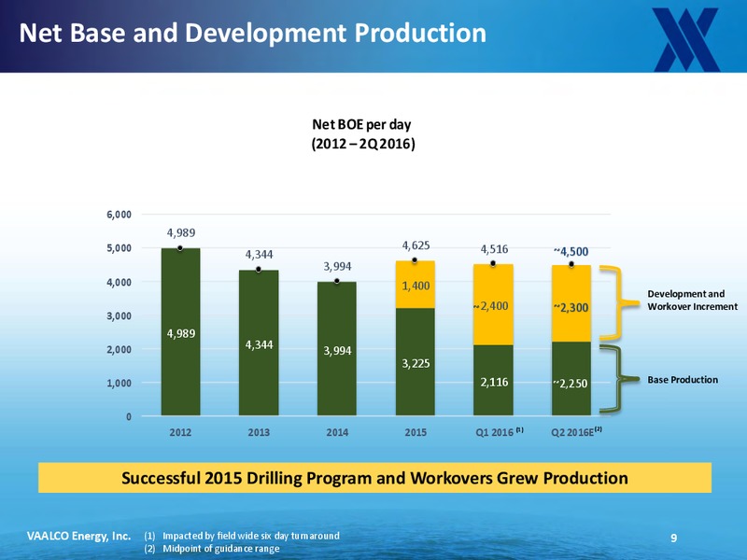Click the 'Development and Workover Increment' legend label
This screenshot has height=560, width=747.
[x=692, y=301]
